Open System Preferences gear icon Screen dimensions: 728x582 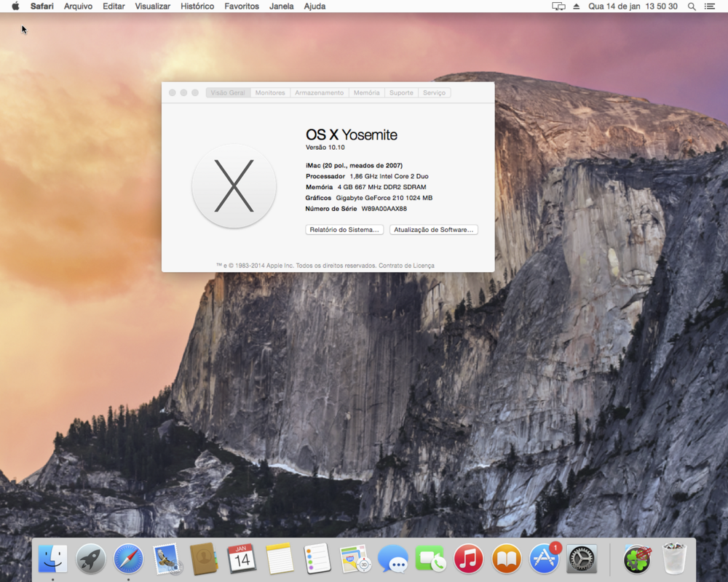(582, 559)
